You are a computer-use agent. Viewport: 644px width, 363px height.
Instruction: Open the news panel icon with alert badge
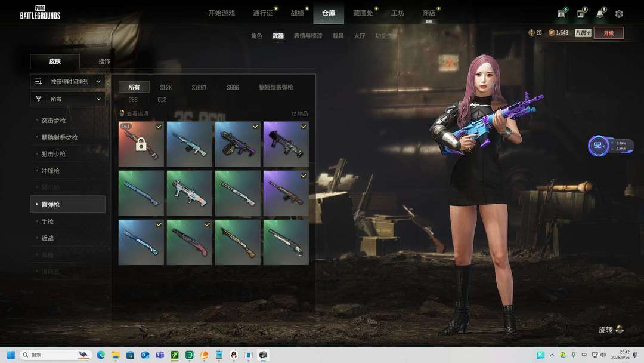pos(581,13)
